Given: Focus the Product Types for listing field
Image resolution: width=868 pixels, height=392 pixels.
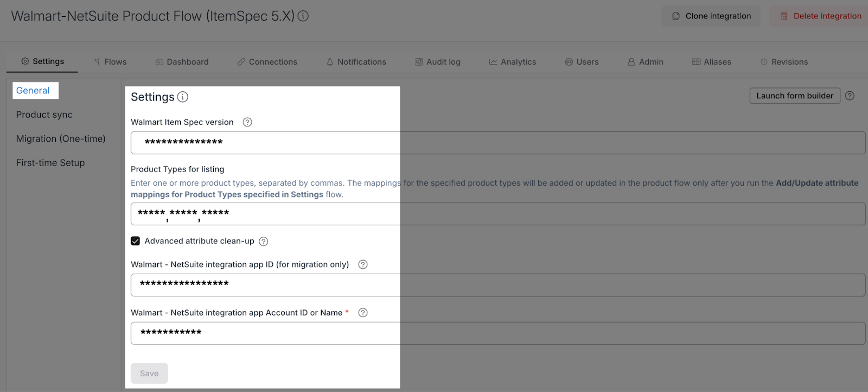Looking at the screenshot, I should pyautogui.click(x=498, y=214).
